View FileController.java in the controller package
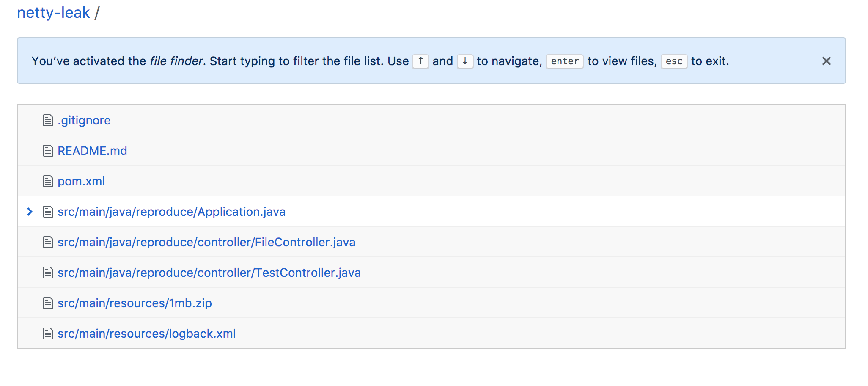Image resolution: width=868 pixels, height=386 pixels. [x=206, y=242]
